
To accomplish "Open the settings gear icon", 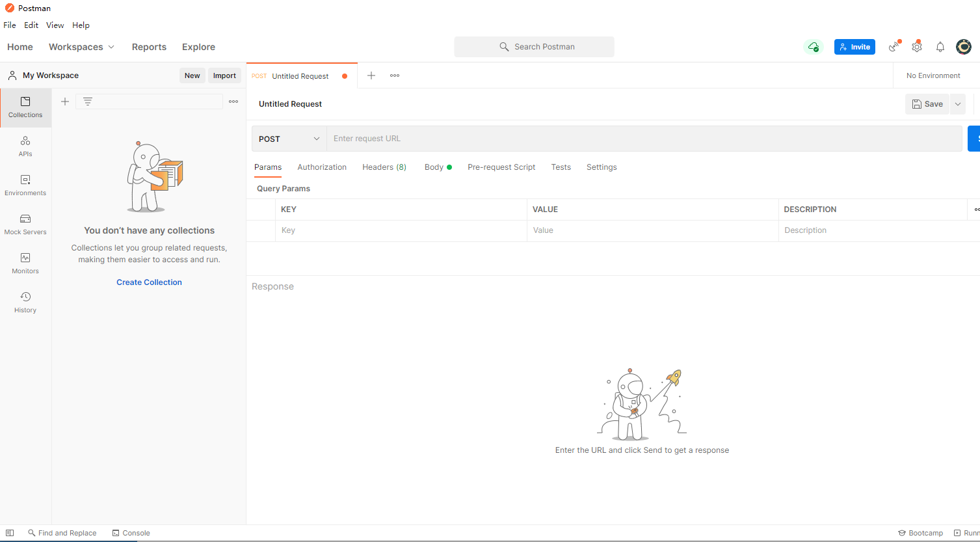I will click(917, 46).
